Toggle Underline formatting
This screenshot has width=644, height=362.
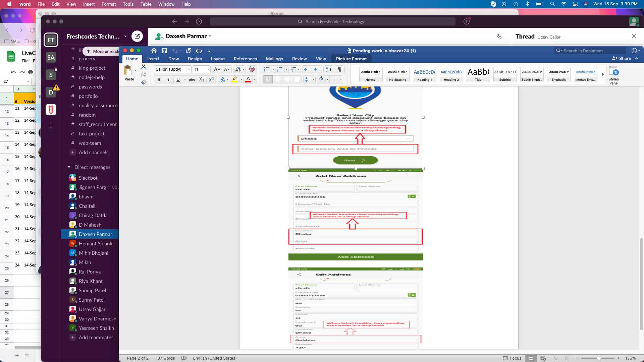coord(178,79)
